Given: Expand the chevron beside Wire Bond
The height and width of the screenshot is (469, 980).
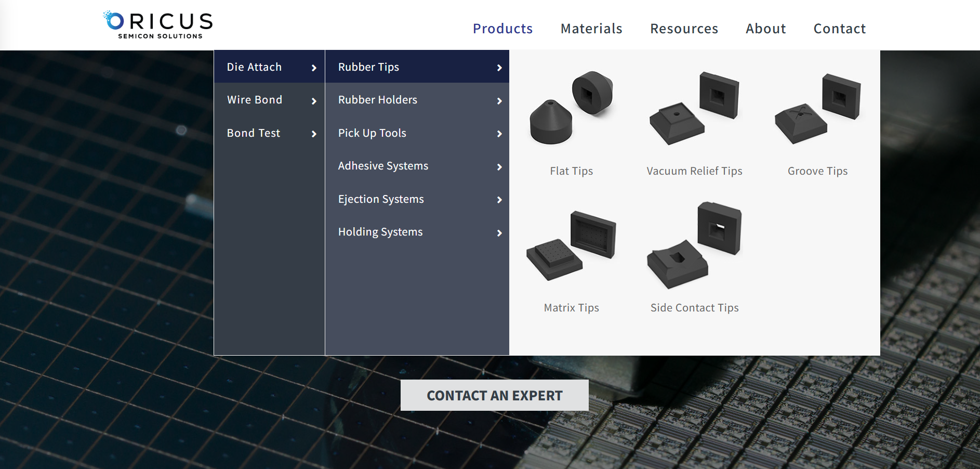Looking at the screenshot, I should (x=314, y=101).
